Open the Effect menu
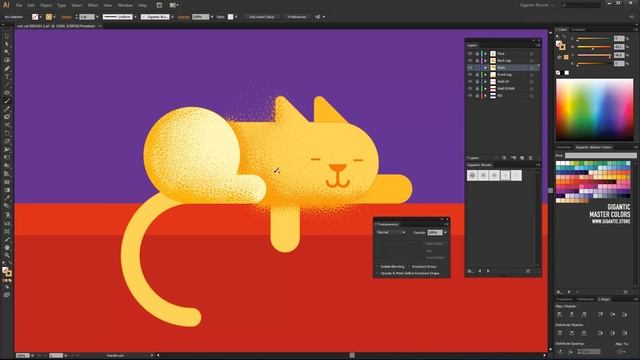 tap(93, 5)
